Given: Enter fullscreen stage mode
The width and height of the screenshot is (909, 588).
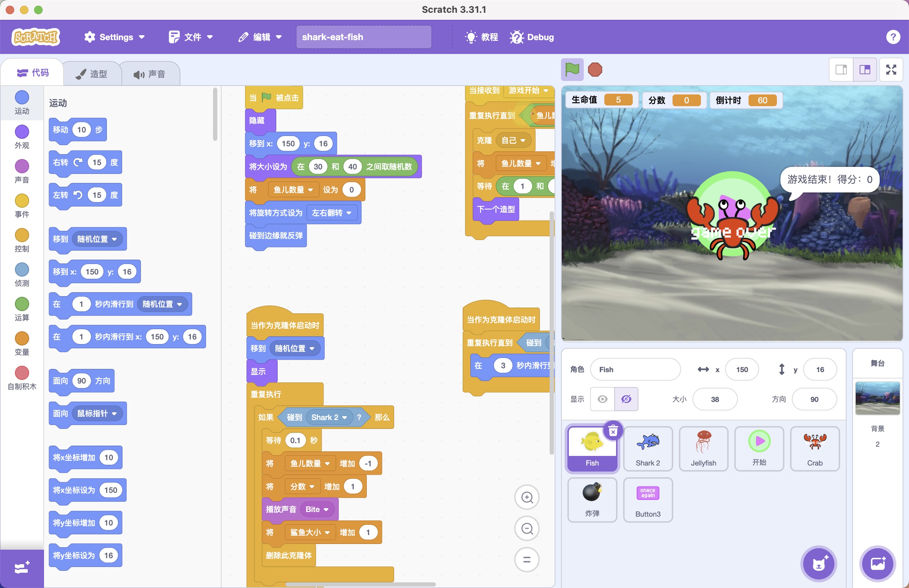Looking at the screenshot, I should tap(891, 70).
